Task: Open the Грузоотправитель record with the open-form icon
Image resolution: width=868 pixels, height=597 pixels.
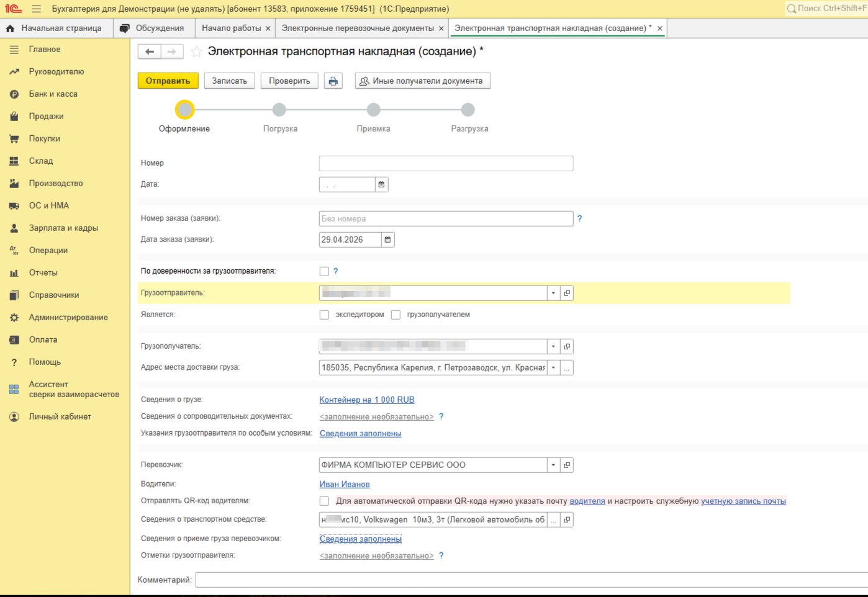Action: [566, 293]
